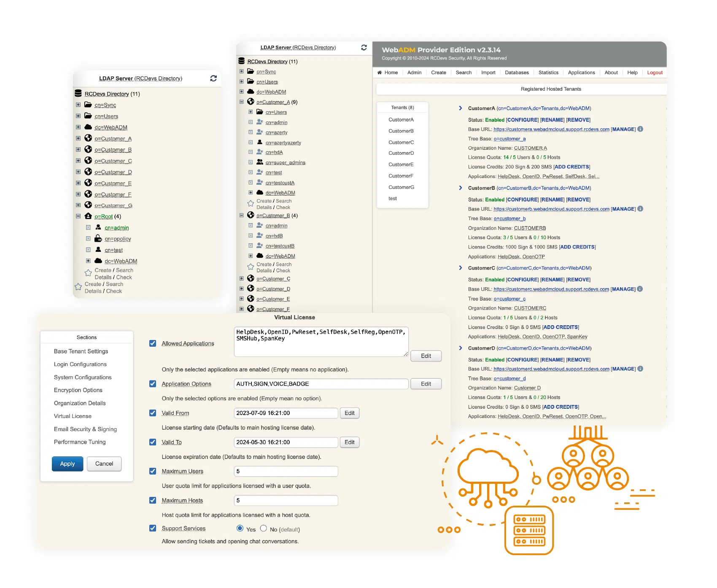Select No (default) radio for Support Services

(x=264, y=528)
